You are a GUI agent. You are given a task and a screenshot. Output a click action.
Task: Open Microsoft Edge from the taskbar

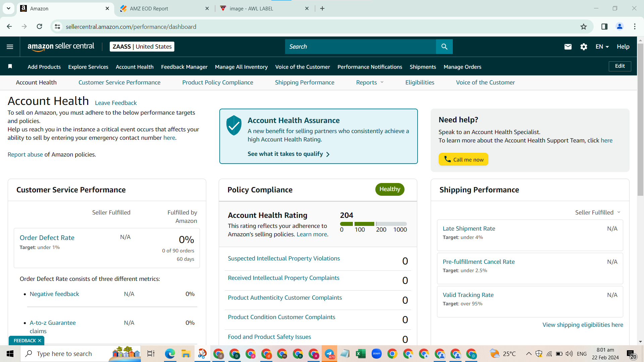pyautogui.click(x=170, y=354)
